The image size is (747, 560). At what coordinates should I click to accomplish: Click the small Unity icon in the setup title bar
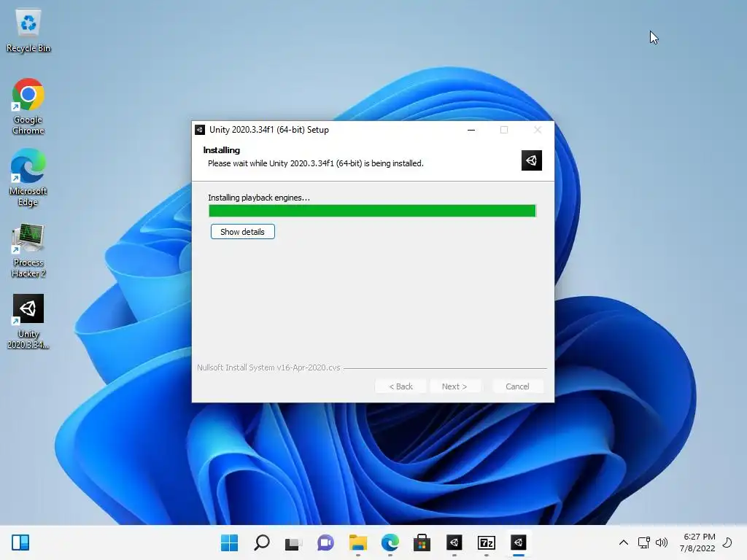[200, 130]
